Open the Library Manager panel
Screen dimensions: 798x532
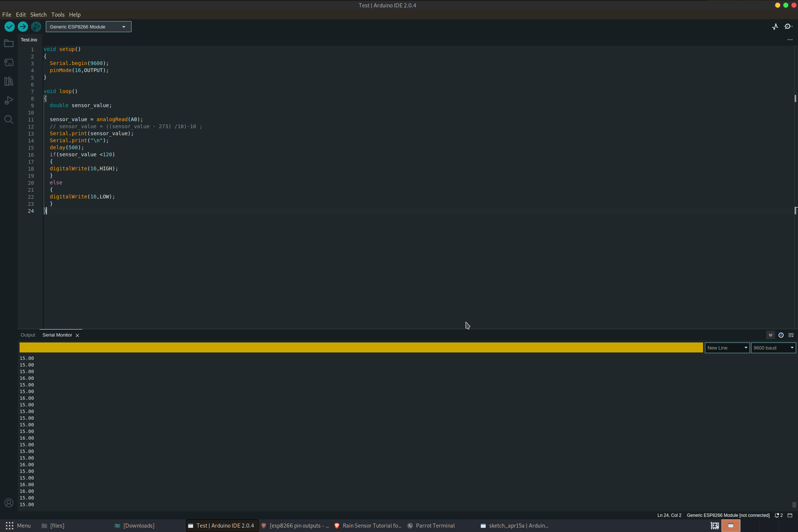(9, 81)
